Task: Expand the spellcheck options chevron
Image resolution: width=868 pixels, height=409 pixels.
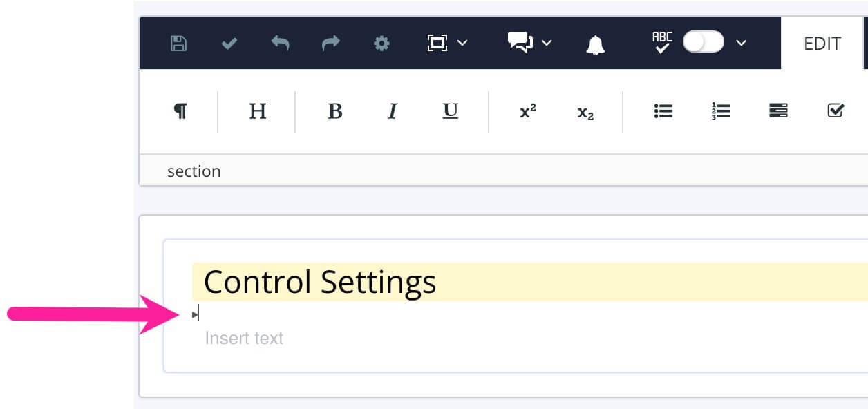Action: point(741,44)
